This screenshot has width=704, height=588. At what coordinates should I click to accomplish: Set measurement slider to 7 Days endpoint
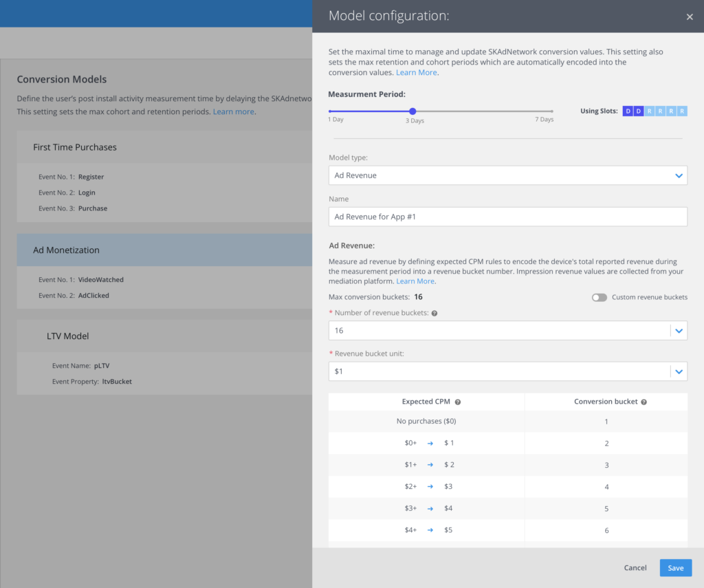click(552, 111)
